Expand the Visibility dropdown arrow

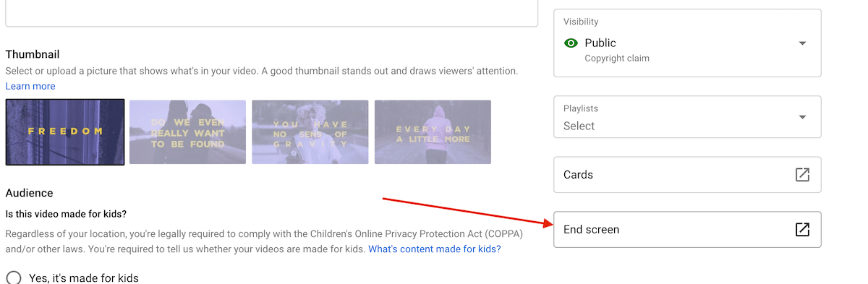click(802, 43)
